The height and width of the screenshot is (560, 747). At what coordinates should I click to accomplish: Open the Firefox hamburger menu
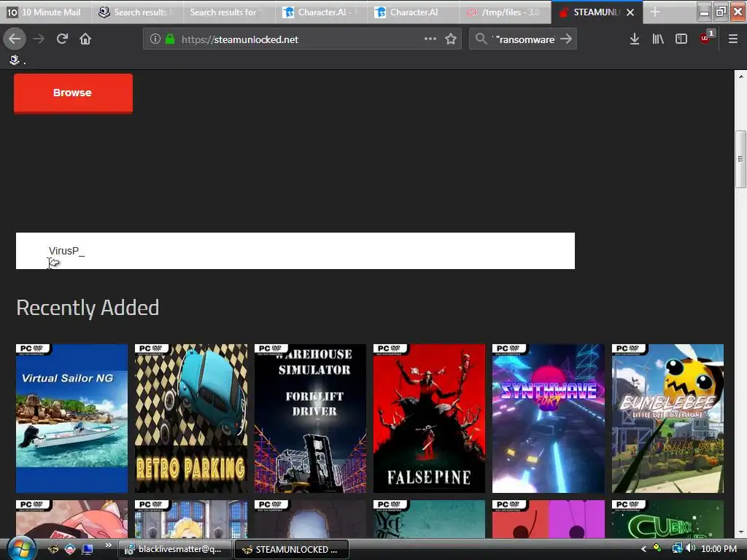coord(732,39)
